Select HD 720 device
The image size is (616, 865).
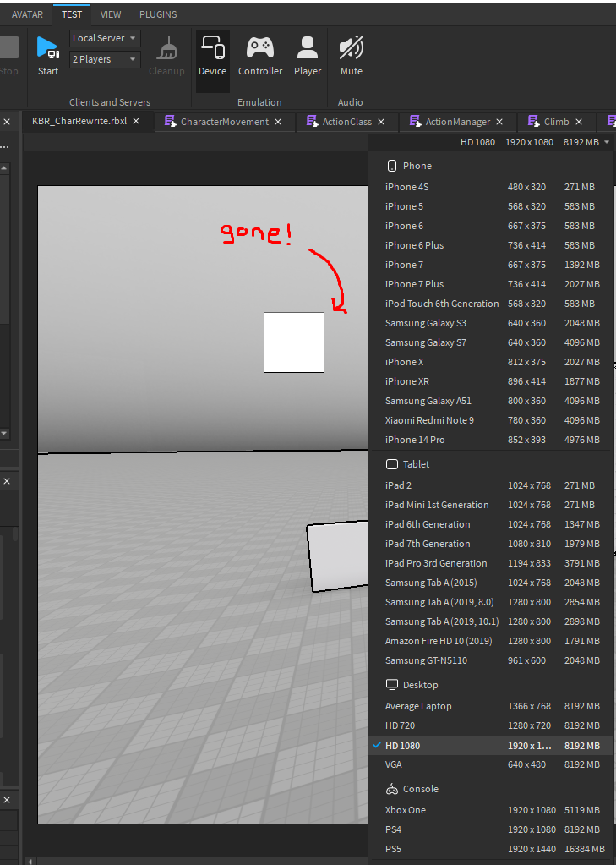(x=492, y=725)
